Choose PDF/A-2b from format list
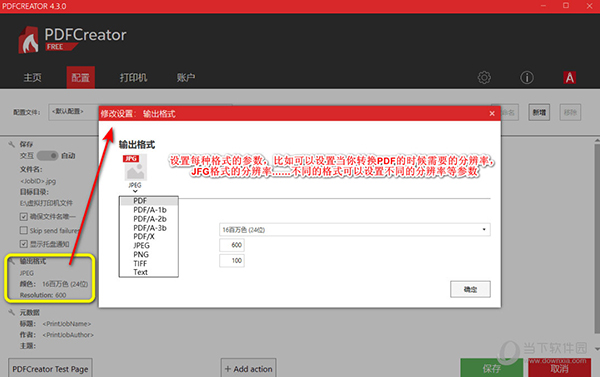 pos(149,219)
